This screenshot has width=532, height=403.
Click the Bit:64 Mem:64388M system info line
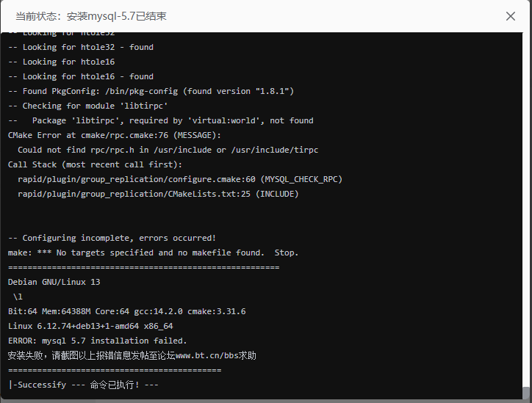(x=126, y=311)
